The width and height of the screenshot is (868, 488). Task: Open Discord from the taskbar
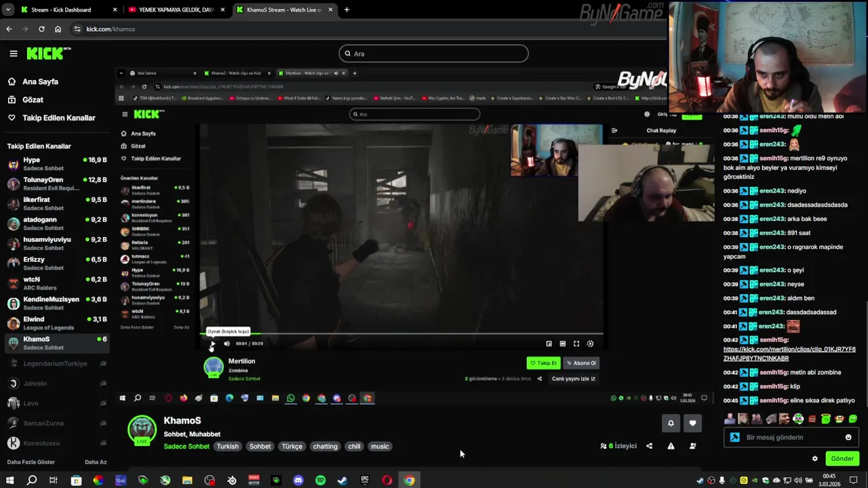point(298,481)
